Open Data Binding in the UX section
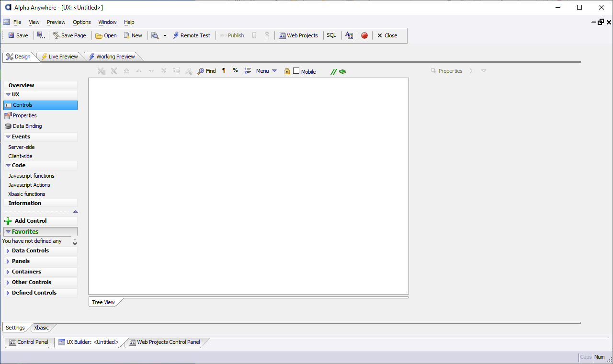613x364 pixels. (23, 126)
